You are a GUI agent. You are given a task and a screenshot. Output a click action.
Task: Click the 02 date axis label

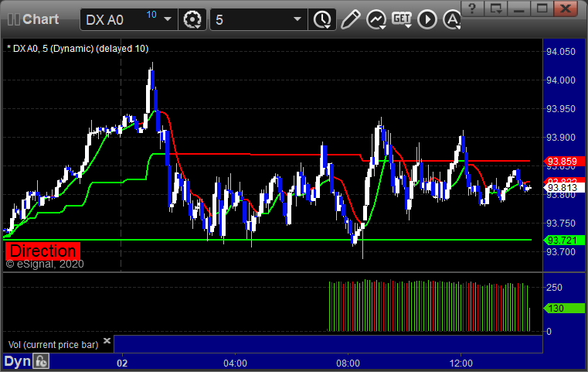coord(122,363)
